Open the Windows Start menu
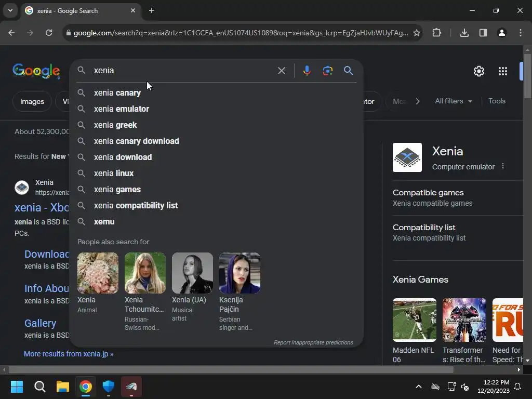The image size is (532, 399). [x=17, y=387]
